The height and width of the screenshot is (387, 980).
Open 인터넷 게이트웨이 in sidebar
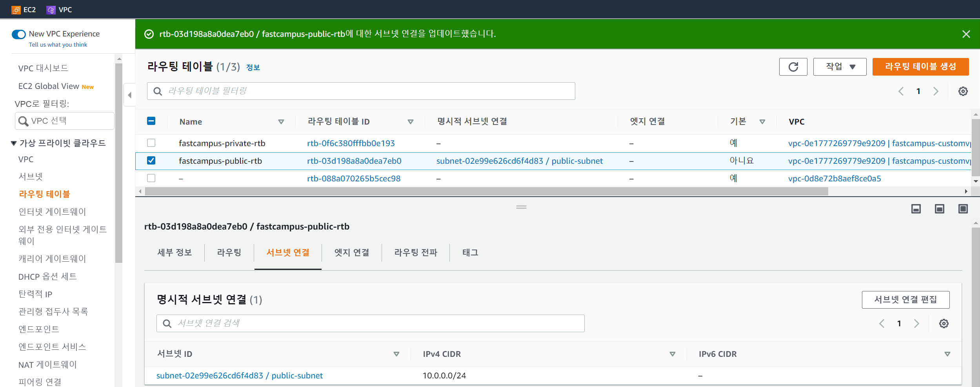[x=52, y=212]
